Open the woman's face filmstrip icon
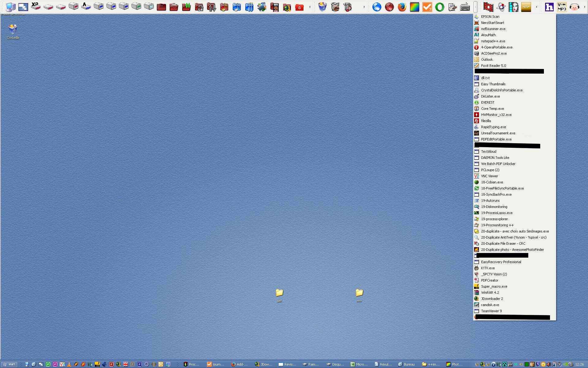This screenshot has height=368, width=588. click(x=514, y=7)
